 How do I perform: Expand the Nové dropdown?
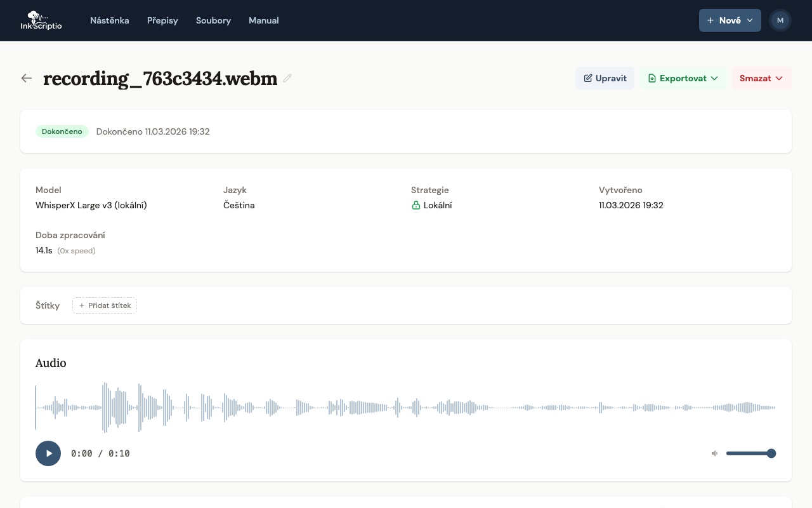pyautogui.click(x=730, y=20)
